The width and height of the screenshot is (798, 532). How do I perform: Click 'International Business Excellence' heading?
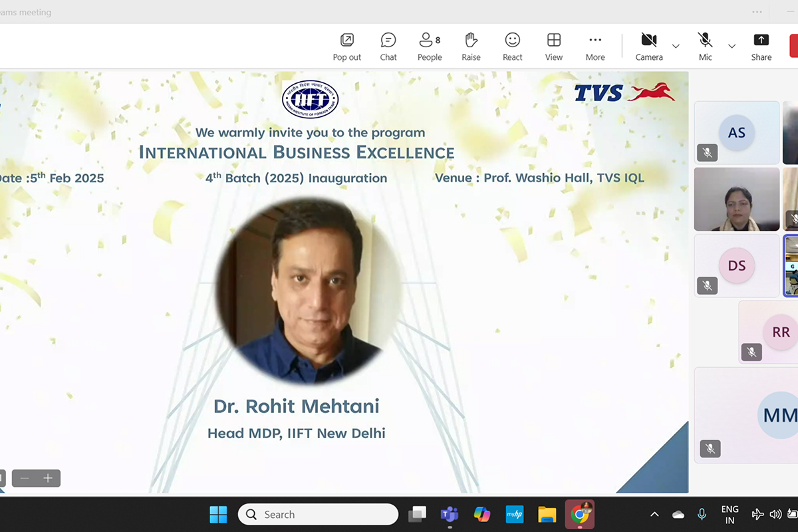click(297, 152)
